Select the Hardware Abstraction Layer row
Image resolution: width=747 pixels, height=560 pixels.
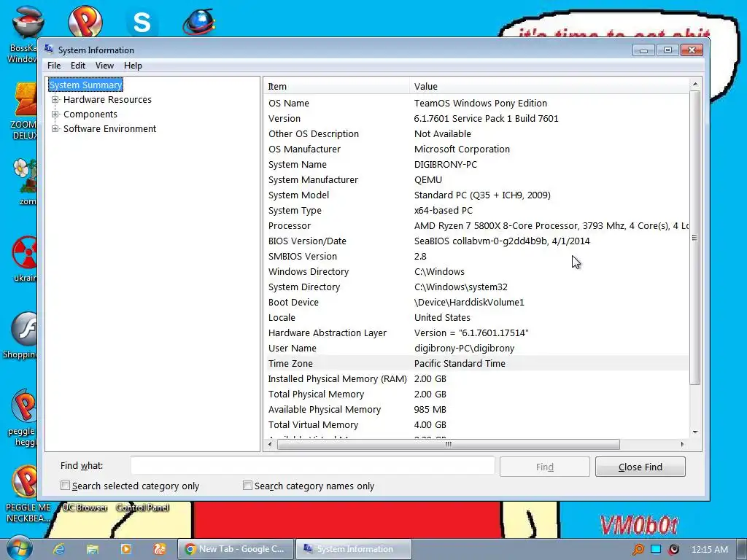point(476,332)
